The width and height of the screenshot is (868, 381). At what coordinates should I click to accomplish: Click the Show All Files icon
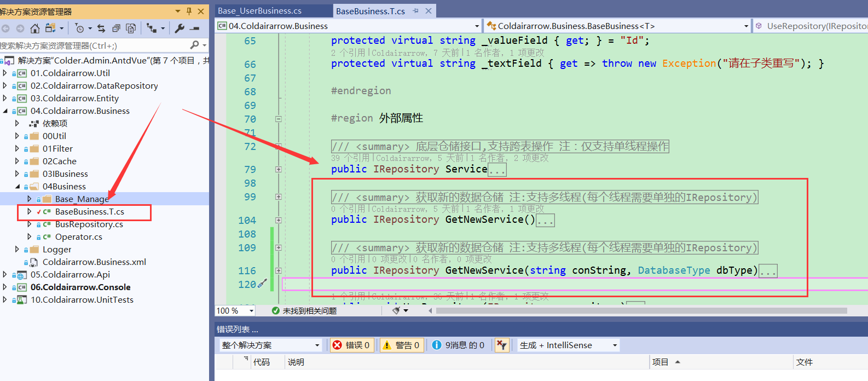point(131,28)
